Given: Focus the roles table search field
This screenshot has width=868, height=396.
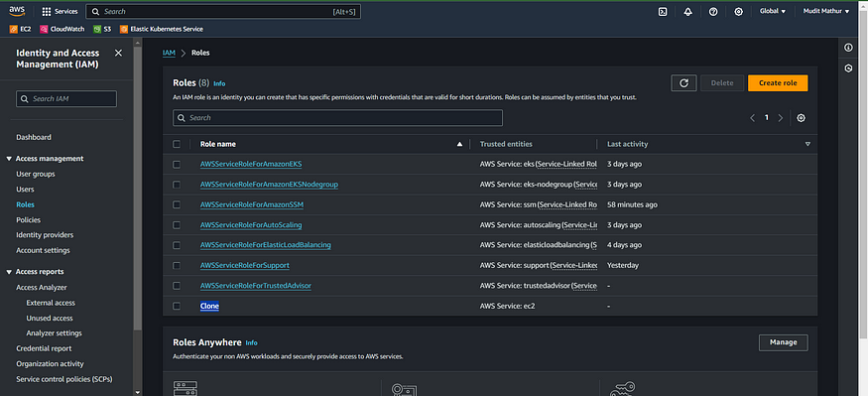Looking at the screenshot, I should click(337, 118).
